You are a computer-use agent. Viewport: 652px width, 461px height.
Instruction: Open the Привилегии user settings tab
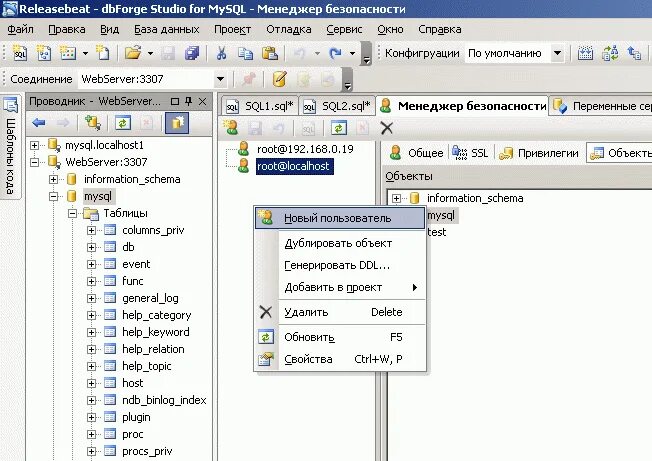539,153
